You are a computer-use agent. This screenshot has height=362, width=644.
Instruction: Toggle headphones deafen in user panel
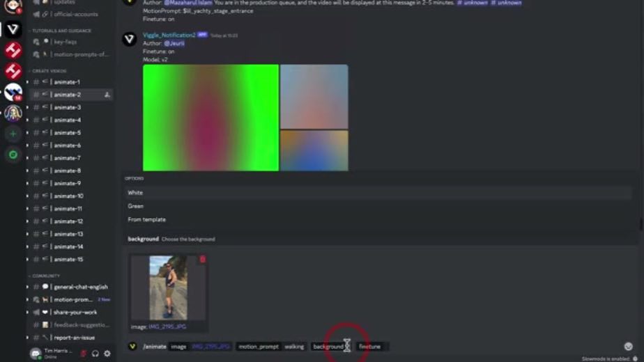pos(95,354)
